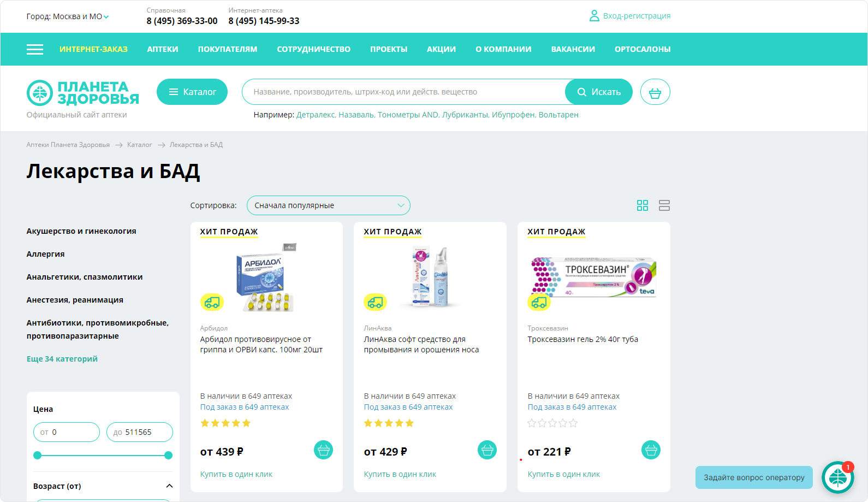Open the chat widget leaf icon
Viewport: 868px width, 502px height.
pos(838,477)
